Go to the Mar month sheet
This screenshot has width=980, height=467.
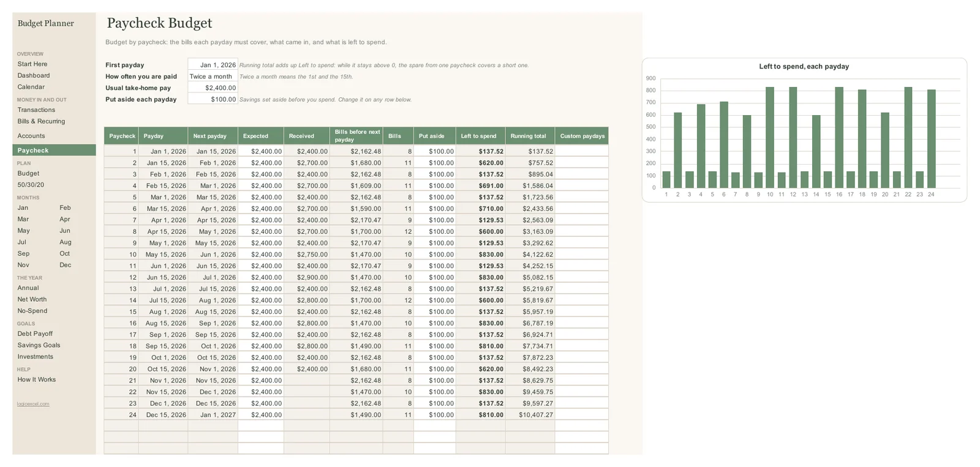point(23,219)
